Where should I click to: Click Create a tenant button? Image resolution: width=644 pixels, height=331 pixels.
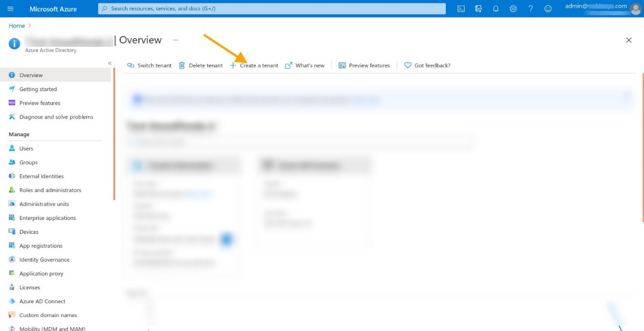[254, 65]
